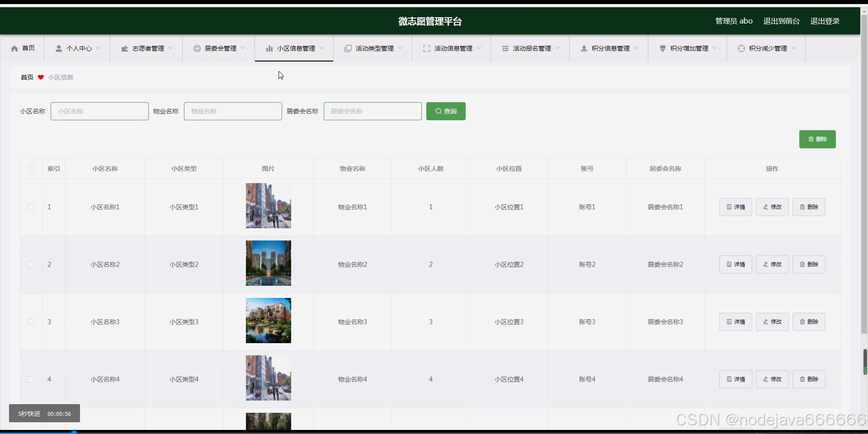Expand the 居委会管理 dropdown arrow
868x434 pixels.
(x=243, y=48)
